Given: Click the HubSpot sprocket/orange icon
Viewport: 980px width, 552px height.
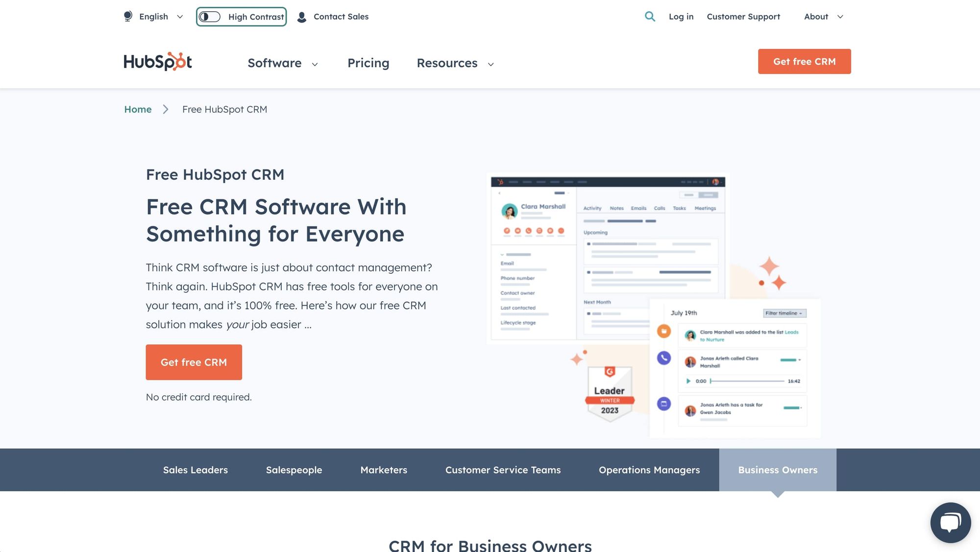Looking at the screenshot, I should (x=178, y=61).
